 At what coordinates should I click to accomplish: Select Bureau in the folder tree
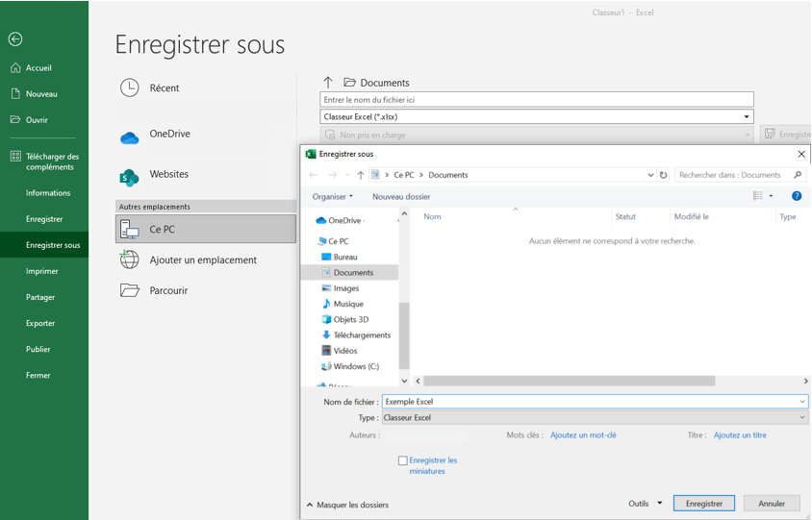(341, 257)
